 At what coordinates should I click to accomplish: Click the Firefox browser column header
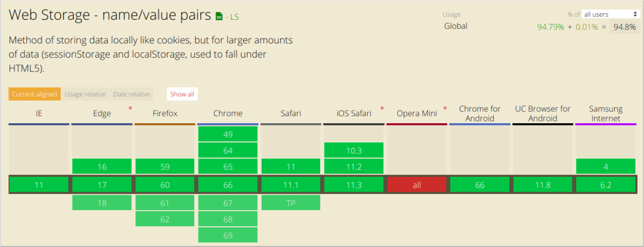click(165, 113)
